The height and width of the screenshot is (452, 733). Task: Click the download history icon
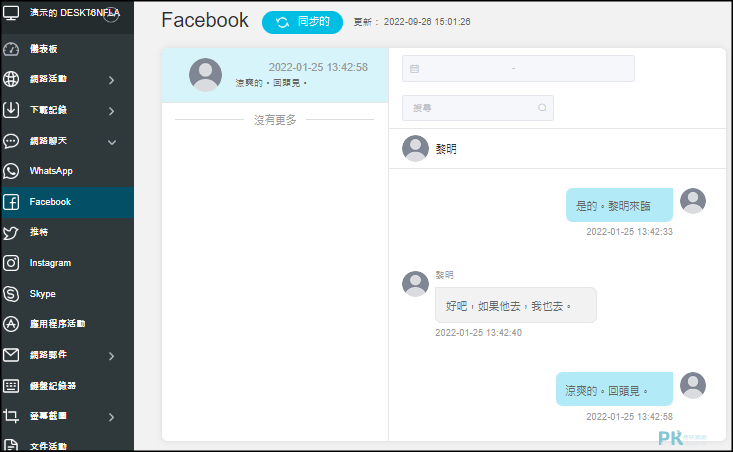tap(11, 110)
